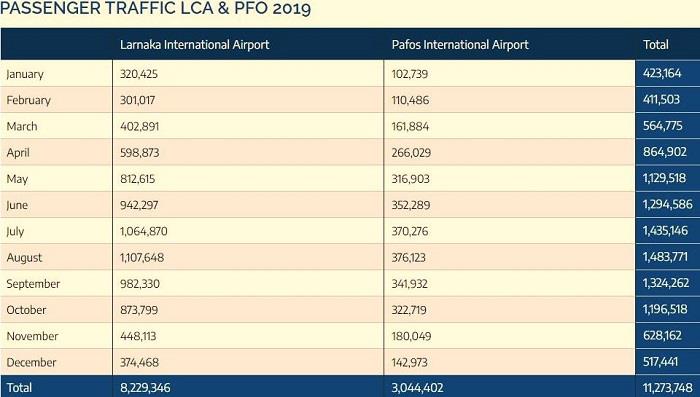Select Larnaka annual total 8,229,346

click(145, 388)
